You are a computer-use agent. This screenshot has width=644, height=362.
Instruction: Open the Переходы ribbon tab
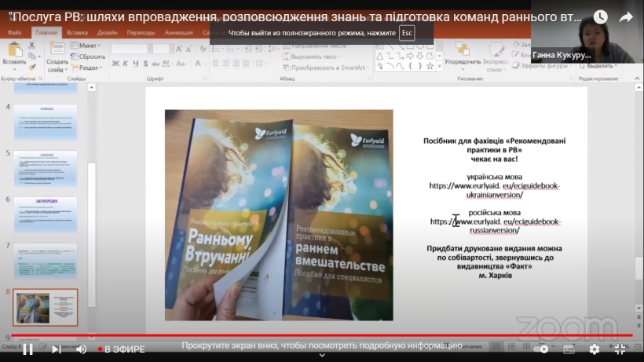pos(141,32)
